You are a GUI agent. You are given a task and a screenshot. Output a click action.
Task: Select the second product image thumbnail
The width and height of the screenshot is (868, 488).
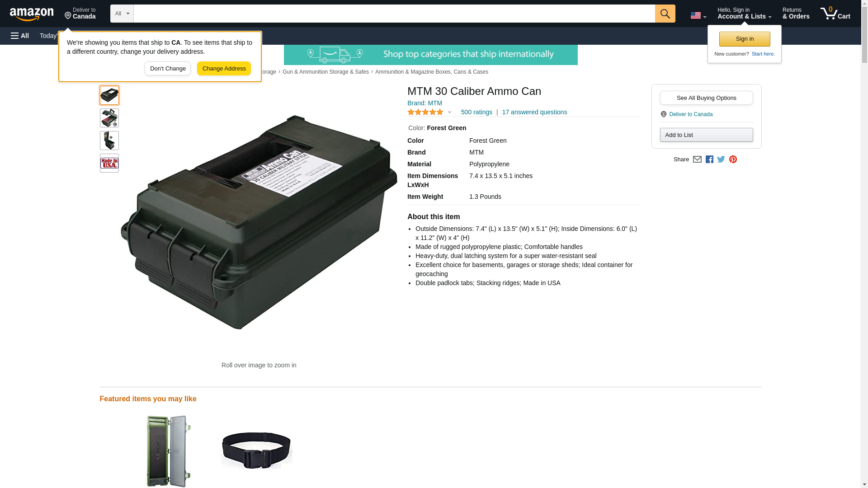109,118
